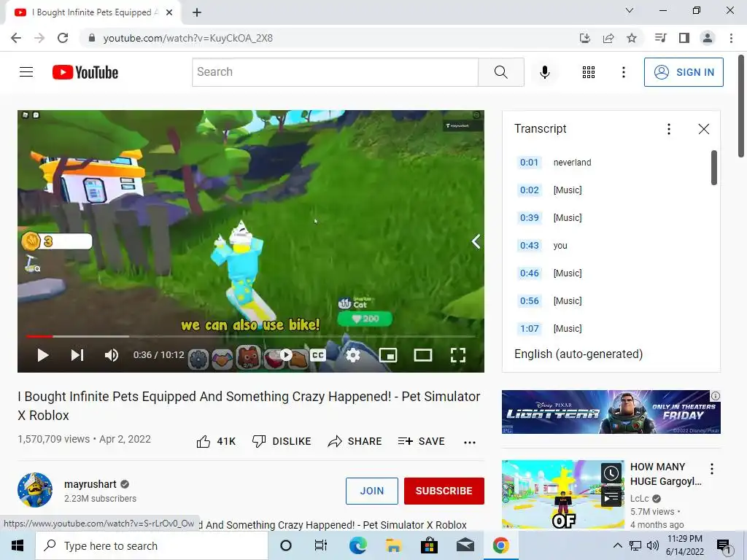
Task: Open Chrome three-dot menu
Action: (731, 38)
